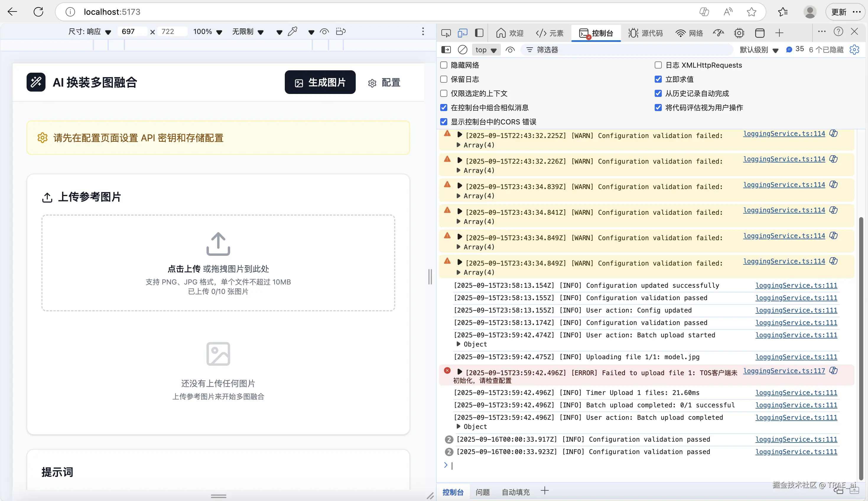Toggle device emulation icon
Viewport: 868px width, 501px height.
(x=462, y=33)
